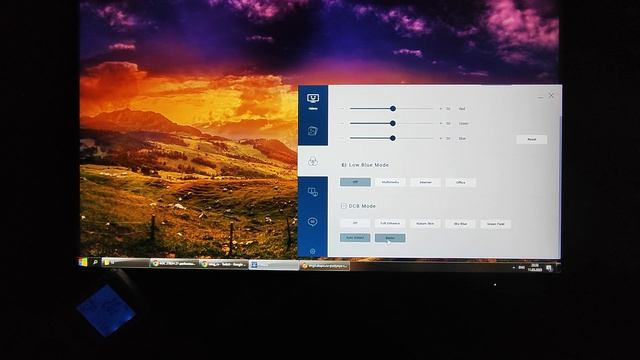The width and height of the screenshot is (640, 360).
Task: Click the plus button of the Blue slider
Action: tap(440, 138)
